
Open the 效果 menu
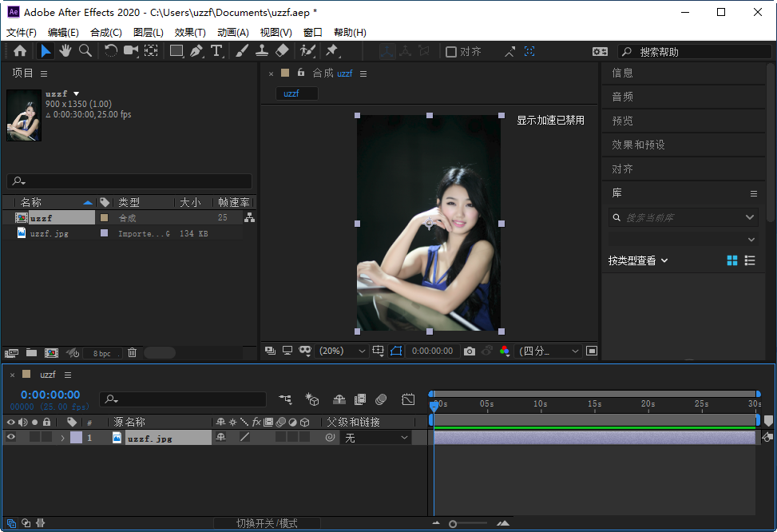189,32
